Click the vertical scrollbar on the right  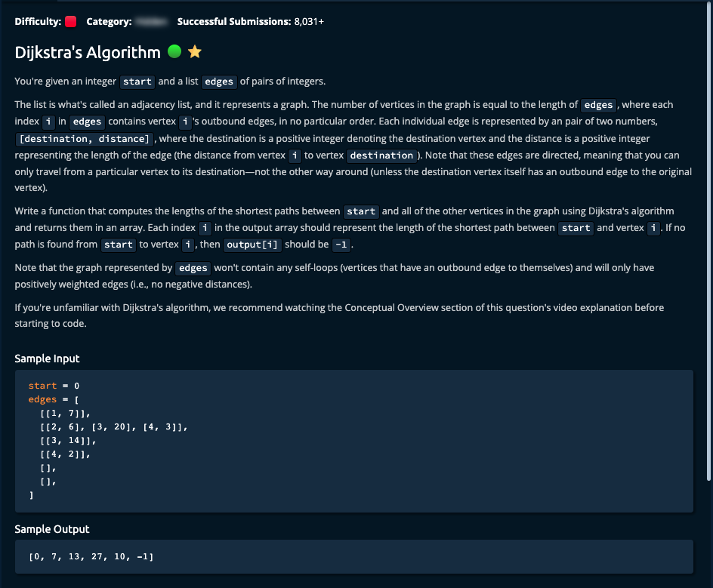point(708,249)
